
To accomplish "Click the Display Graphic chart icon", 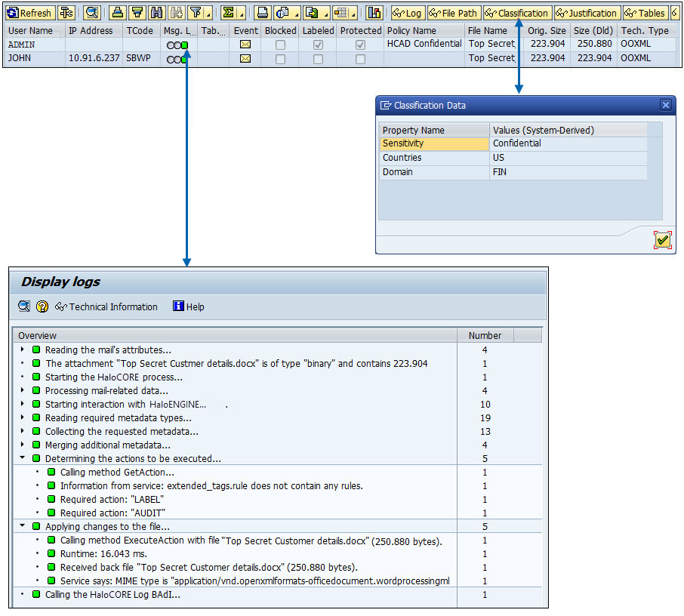I will coord(374,13).
